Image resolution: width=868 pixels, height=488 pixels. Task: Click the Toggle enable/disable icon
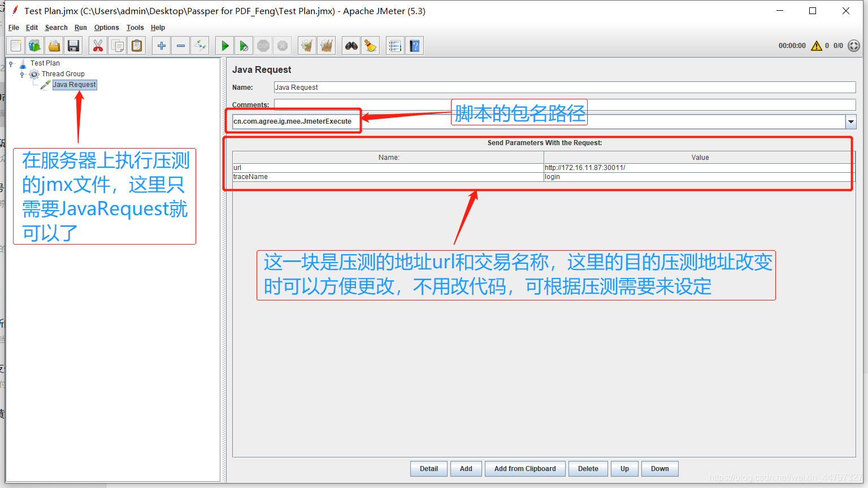200,46
